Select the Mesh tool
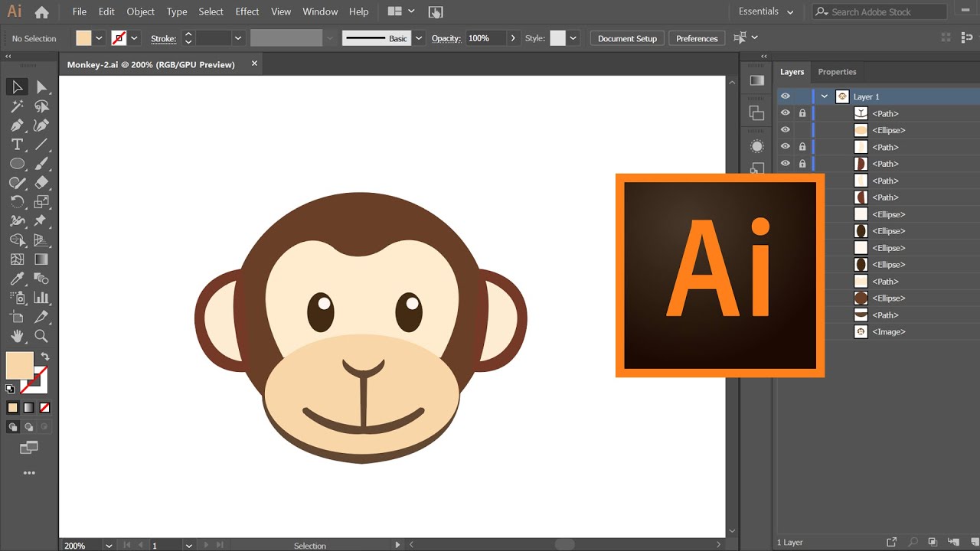The height and width of the screenshot is (551, 980). pos(17,259)
